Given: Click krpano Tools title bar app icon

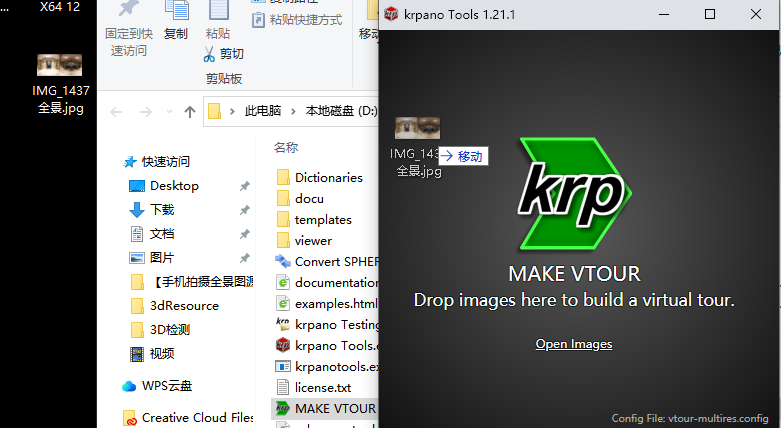Looking at the screenshot, I should tap(391, 14).
